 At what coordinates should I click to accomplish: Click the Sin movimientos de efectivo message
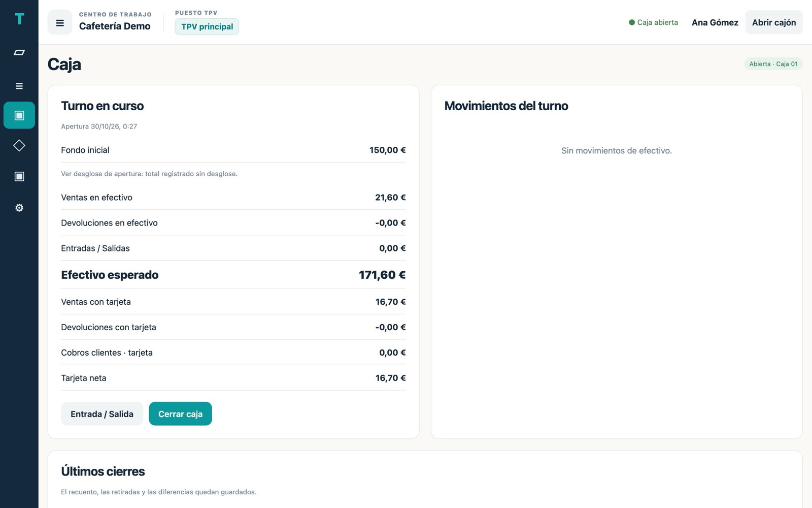(x=617, y=151)
